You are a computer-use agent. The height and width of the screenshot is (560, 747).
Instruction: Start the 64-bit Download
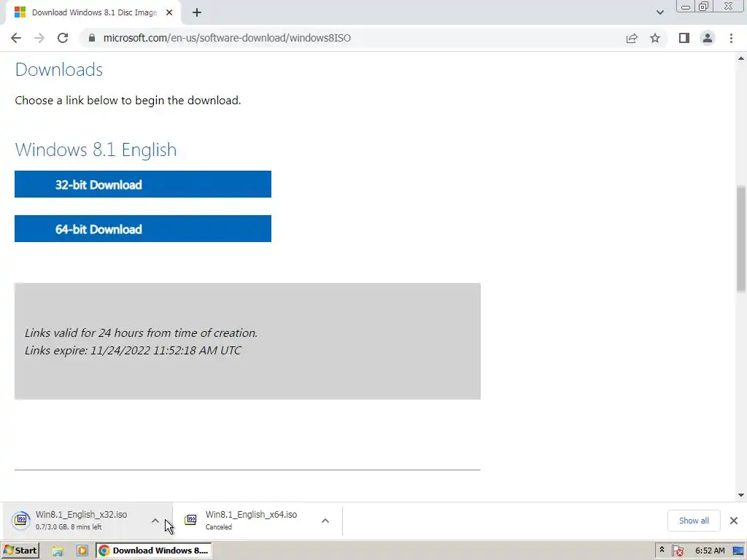click(143, 228)
